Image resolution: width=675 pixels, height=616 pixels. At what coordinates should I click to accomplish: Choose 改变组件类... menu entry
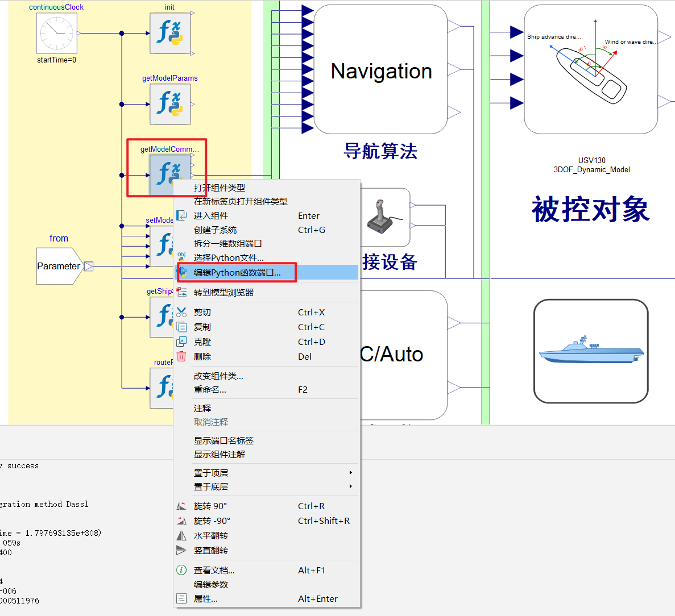tap(266, 376)
